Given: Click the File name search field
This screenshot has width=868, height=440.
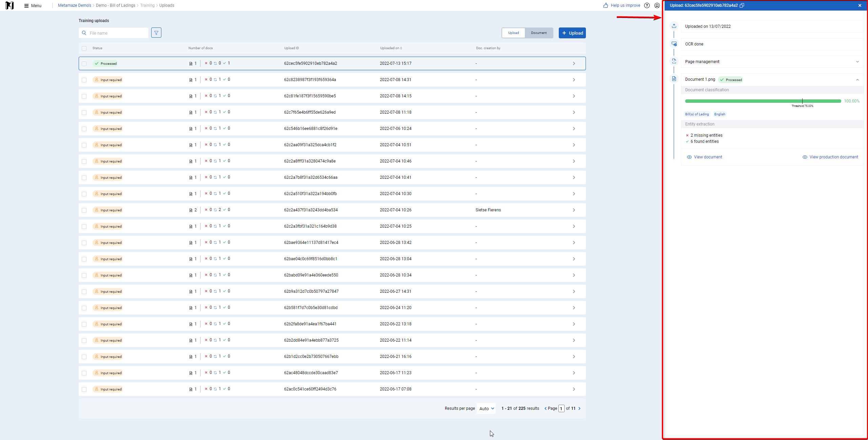Looking at the screenshot, I should (114, 33).
